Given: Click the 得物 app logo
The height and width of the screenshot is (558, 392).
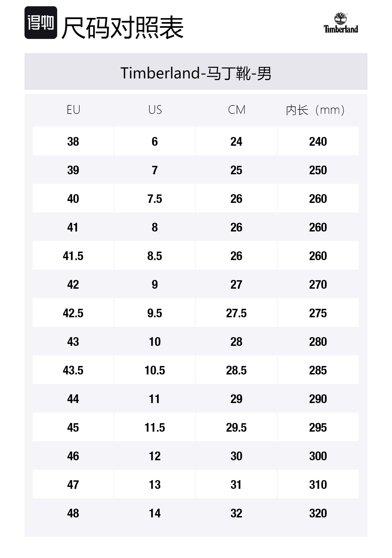Looking at the screenshot, I should point(41,23).
